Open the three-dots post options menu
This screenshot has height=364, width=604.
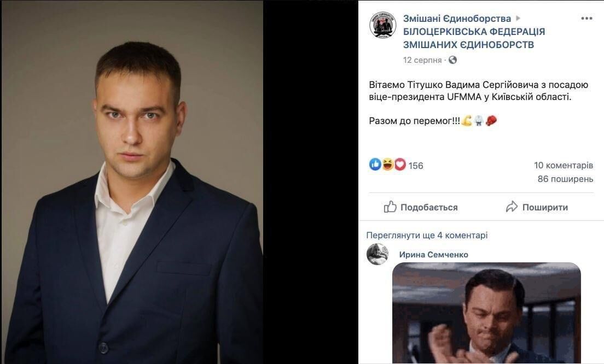pyautogui.click(x=586, y=19)
